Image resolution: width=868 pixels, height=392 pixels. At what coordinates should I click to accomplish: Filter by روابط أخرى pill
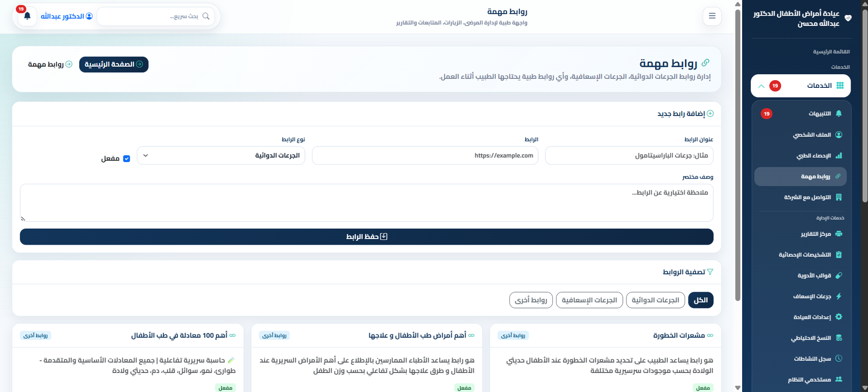click(531, 300)
